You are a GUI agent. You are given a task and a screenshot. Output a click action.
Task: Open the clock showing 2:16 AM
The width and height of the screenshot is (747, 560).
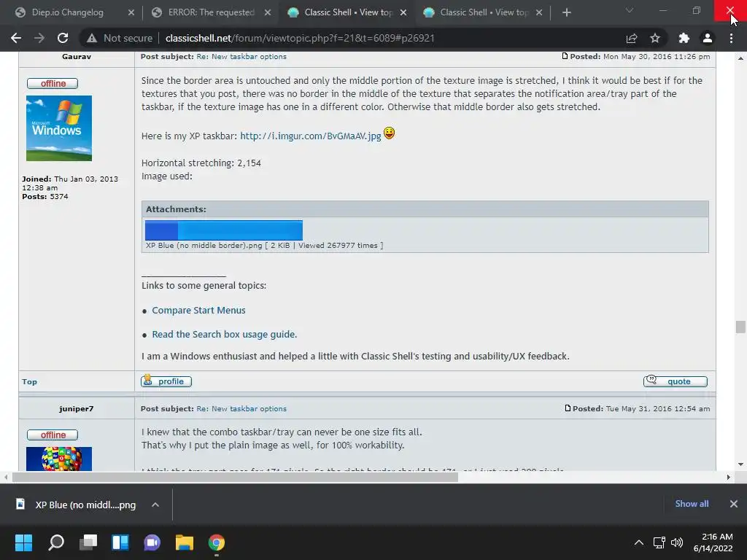coord(713,542)
